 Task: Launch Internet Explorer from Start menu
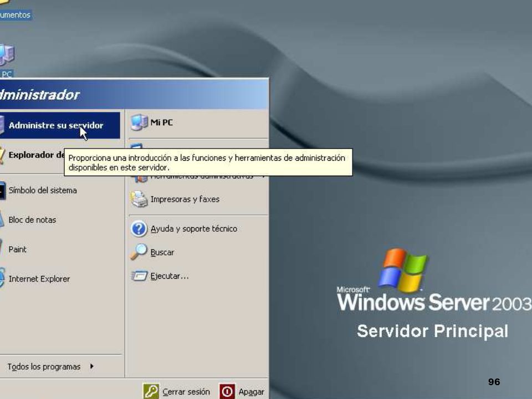pyautogui.click(x=39, y=279)
